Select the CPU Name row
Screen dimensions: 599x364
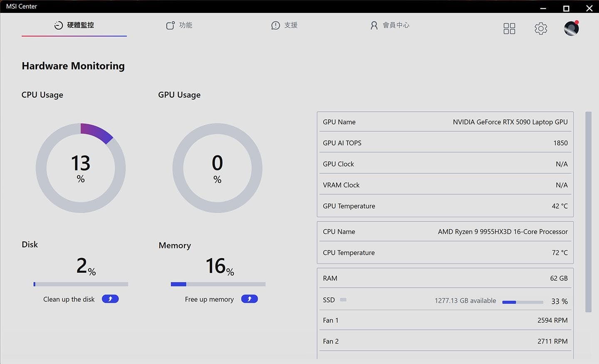click(445, 231)
